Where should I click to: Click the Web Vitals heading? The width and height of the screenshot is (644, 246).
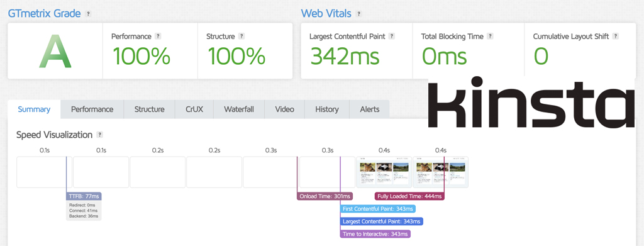(x=326, y=13)
